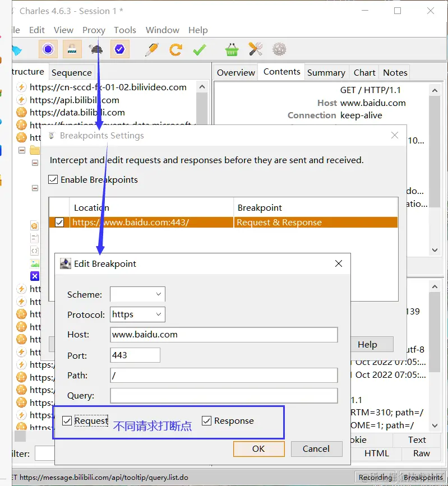Collapse the second nested tree node

(35, 163)
